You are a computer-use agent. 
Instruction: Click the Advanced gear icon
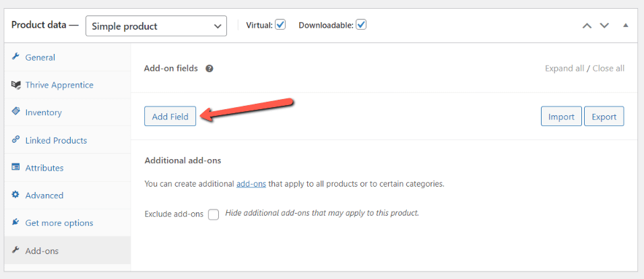click(15, 195)
